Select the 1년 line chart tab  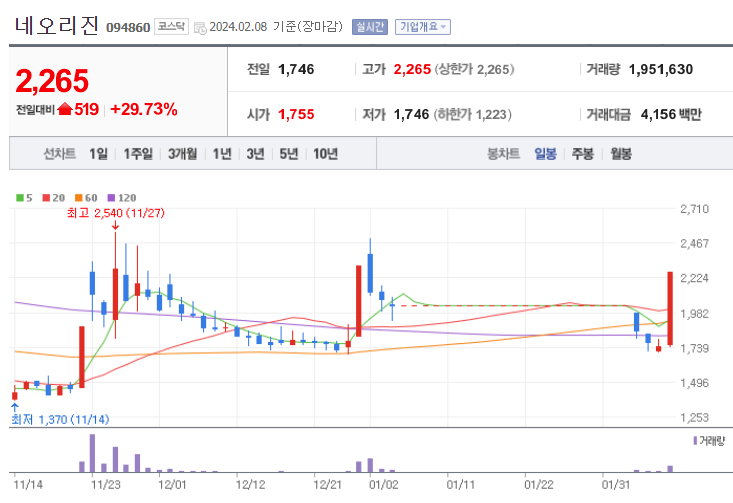(x=222, y=153)
